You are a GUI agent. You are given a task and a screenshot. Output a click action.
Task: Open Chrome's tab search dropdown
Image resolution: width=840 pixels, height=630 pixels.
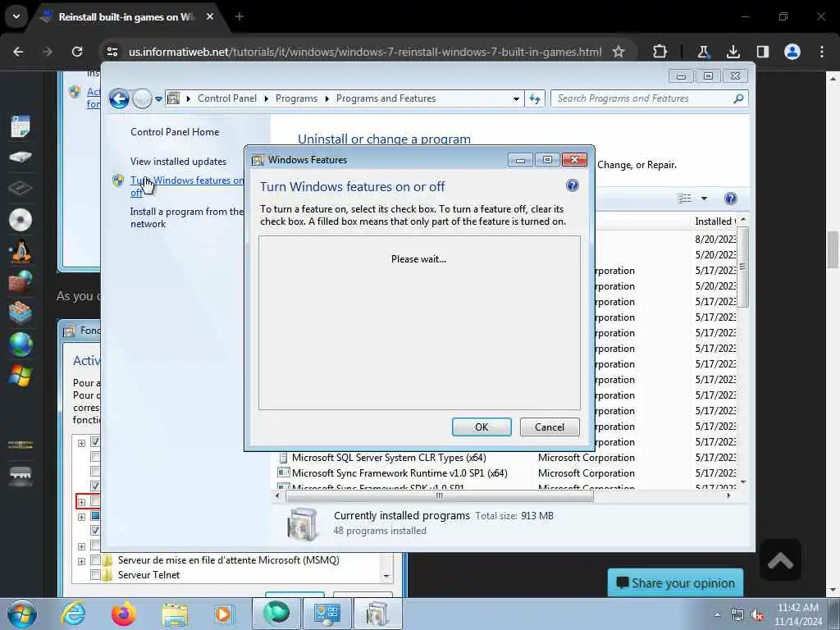pos(16,16)
